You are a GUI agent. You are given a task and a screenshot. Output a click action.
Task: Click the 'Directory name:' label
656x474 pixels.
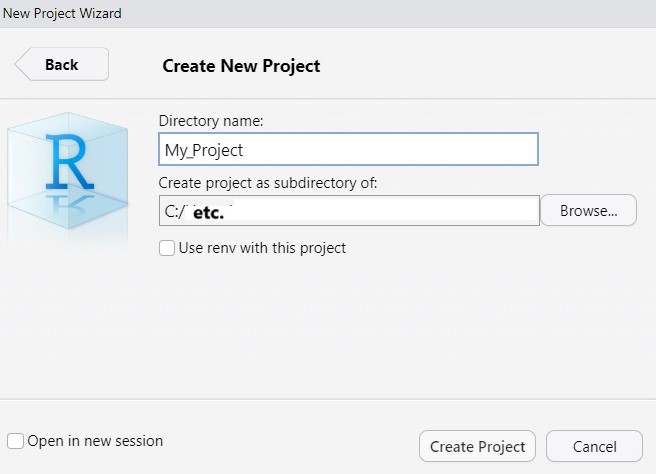click(x=211, y=121)
